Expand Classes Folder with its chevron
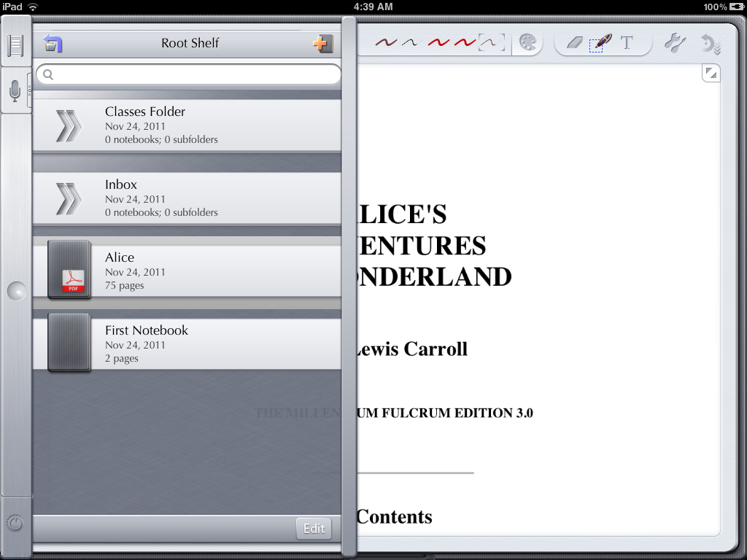Screen dimensions: 747x560 (69, 126)
